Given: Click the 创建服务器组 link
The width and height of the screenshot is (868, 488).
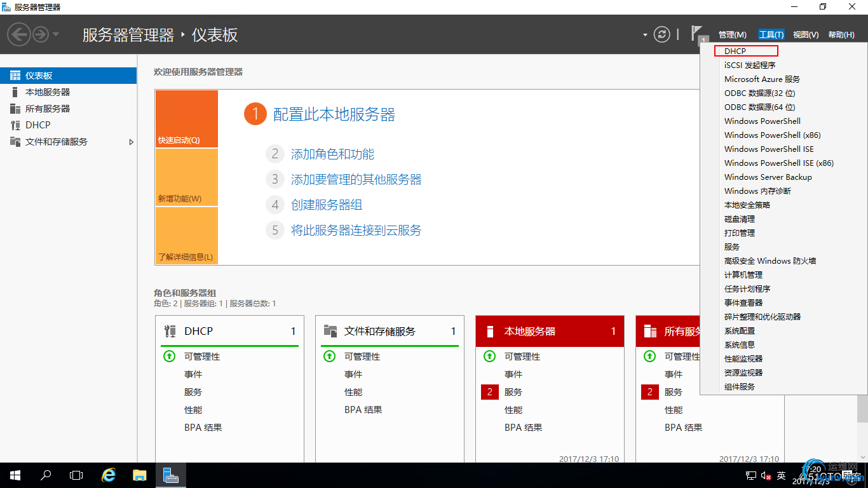Looking at the screenshot, I should (327, 205).
